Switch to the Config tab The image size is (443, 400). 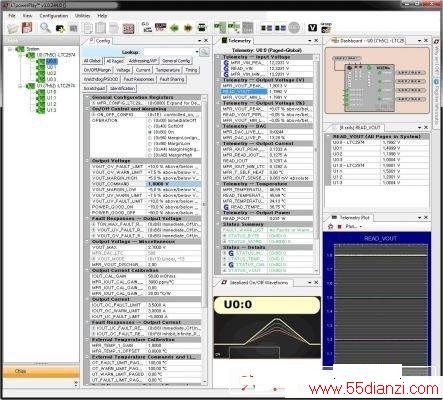tap(100, 41)
